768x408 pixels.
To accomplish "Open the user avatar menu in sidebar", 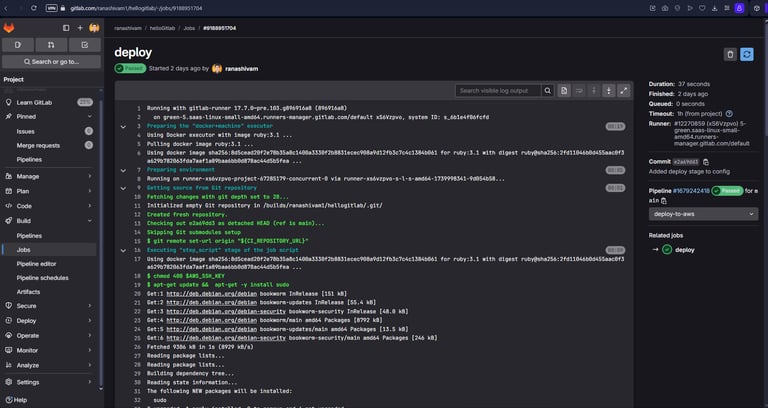I will [x=94, y=28].
